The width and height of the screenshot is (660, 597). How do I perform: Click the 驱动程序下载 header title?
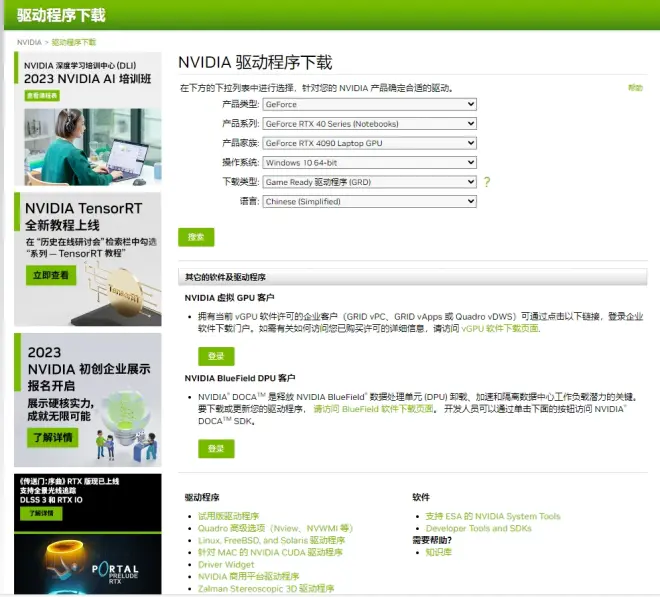point(61,15)
